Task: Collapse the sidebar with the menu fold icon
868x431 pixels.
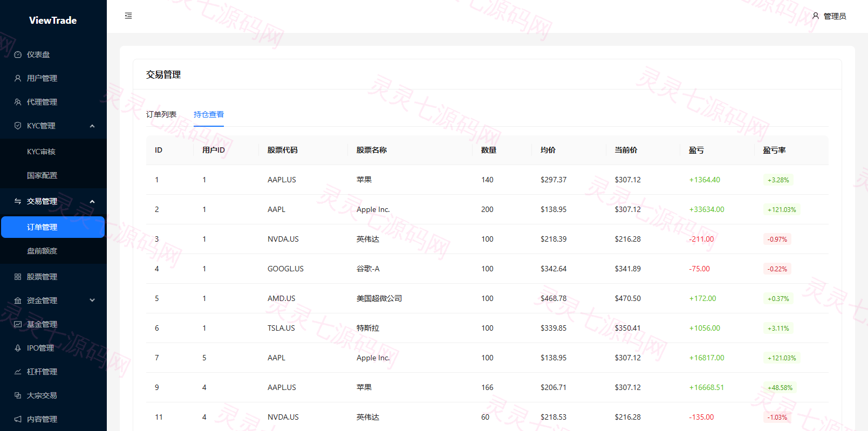Action: (x=128, y=16)
